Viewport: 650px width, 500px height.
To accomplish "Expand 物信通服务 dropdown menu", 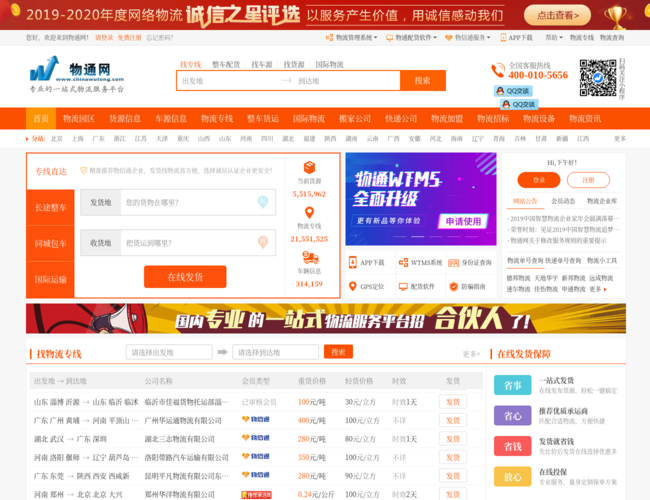I will click(468, 38).
